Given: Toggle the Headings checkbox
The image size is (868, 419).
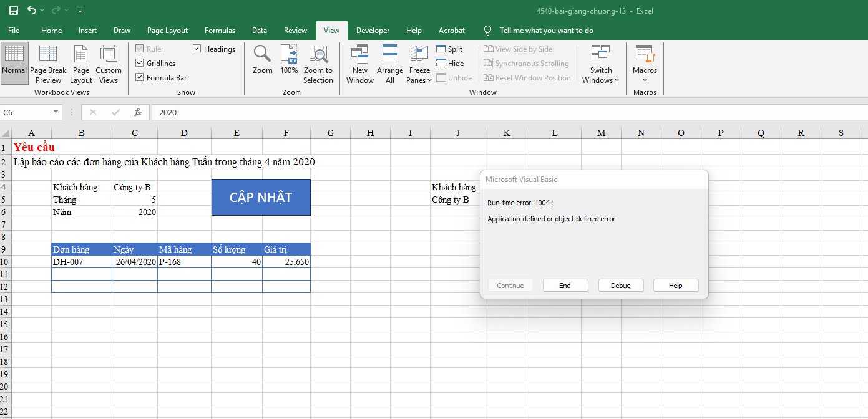Looking at the screenshot, I should click(x=197, y=49).
